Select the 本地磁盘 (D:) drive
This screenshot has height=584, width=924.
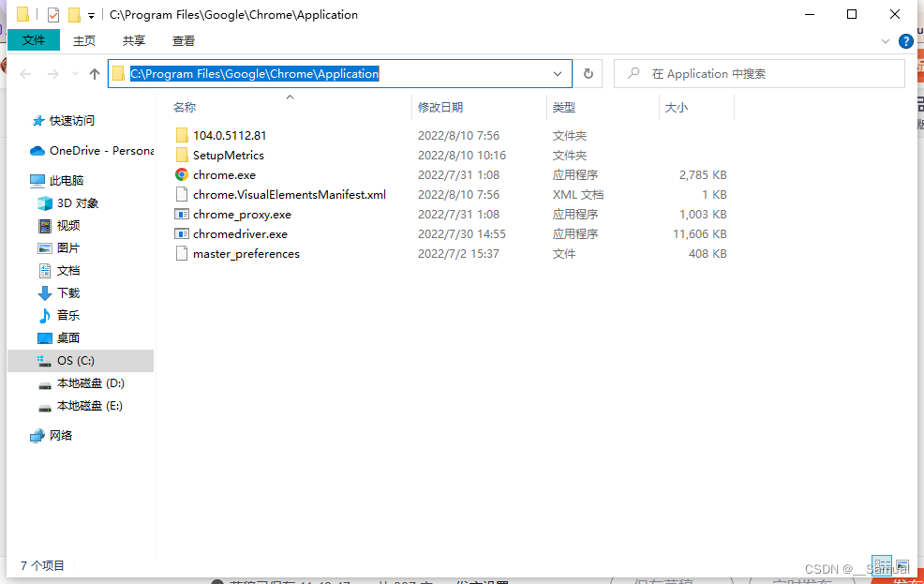[81, 383]
